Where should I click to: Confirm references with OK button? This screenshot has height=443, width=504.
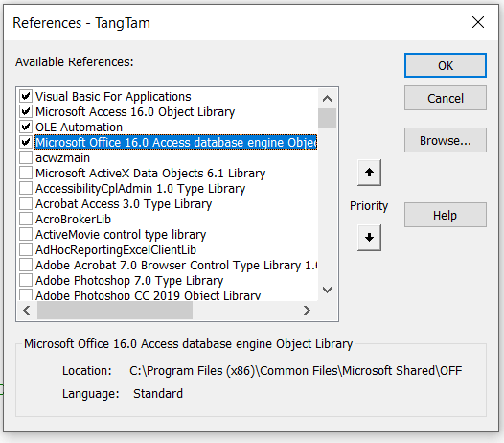(x=446, y=65)
